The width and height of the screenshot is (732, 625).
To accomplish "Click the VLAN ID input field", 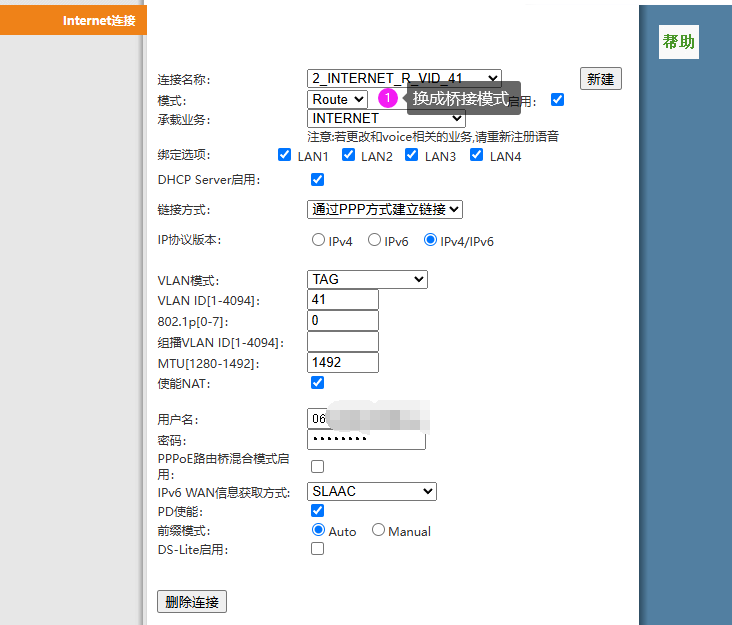I will (343, 300).
